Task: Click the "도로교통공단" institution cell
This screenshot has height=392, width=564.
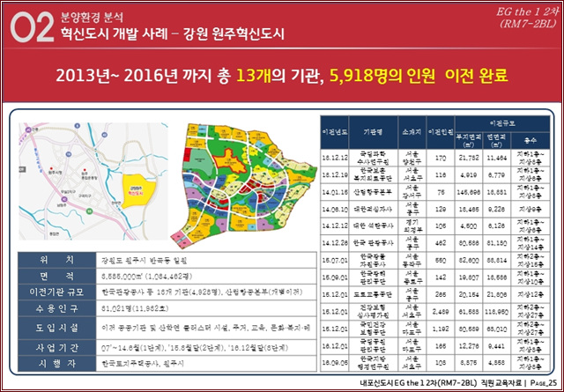Action: 373,295
